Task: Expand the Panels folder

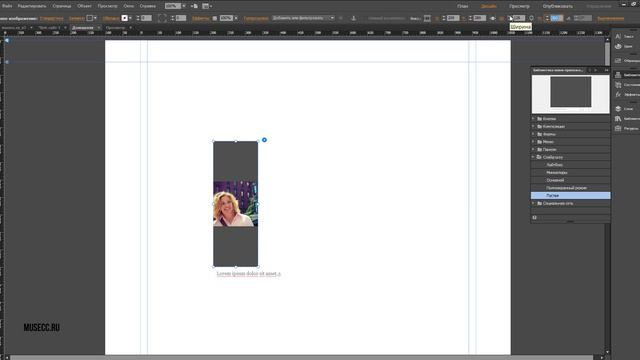Action: [x=533, y=149]
